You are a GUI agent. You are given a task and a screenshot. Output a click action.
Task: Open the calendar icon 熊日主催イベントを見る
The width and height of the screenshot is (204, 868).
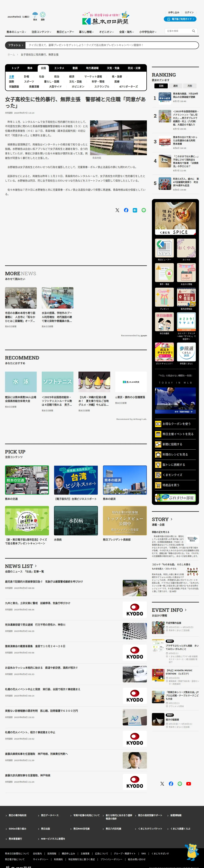[158, 434]
